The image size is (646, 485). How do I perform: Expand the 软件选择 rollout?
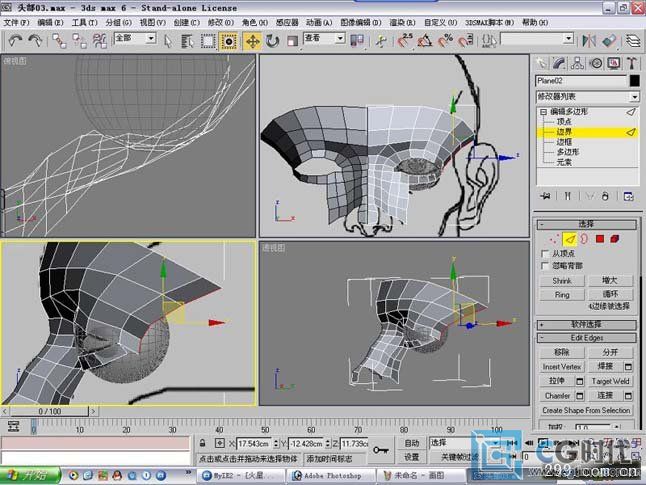(x=587, y=325)
